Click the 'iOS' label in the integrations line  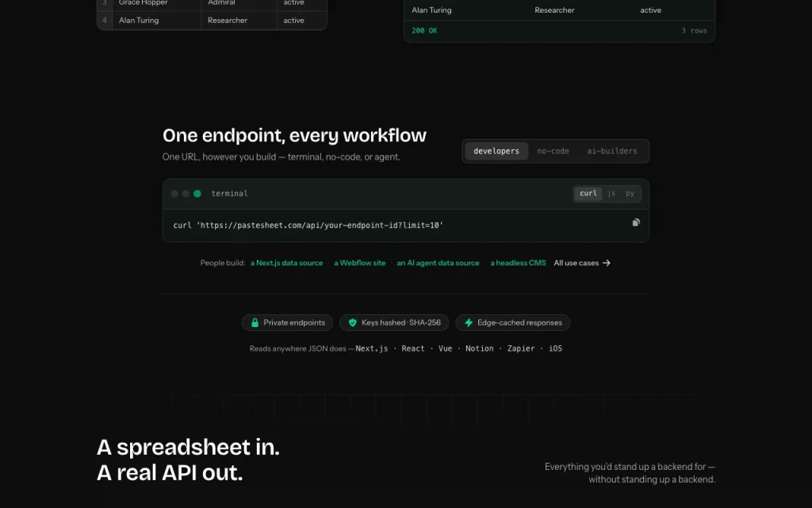[x=555, y=348]
